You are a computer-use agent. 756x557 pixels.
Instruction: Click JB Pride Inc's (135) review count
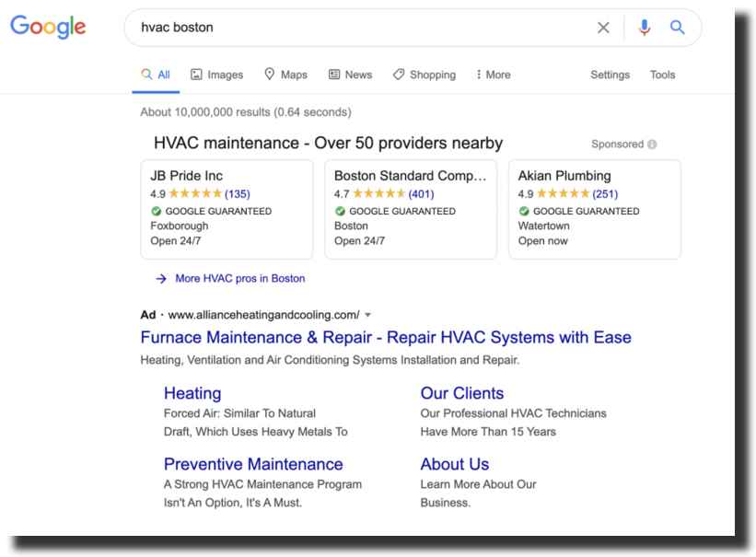tap(238, 194)
